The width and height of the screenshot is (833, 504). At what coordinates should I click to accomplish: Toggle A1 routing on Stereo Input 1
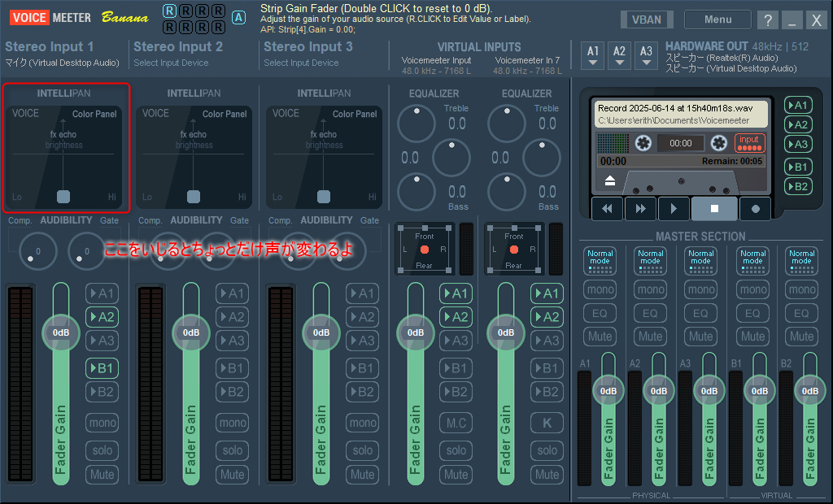(x=102, y=293)
